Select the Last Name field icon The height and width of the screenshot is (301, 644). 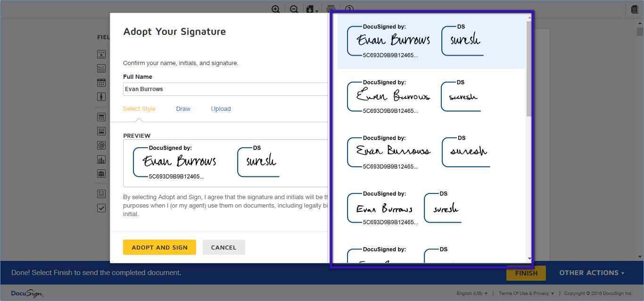pos(101,131)
